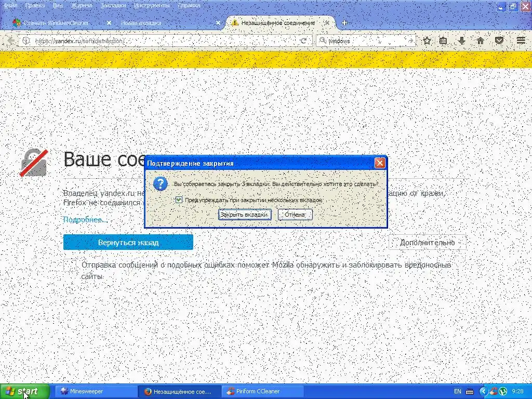Open the Downloads arrow icon

(x=461, y=41)
